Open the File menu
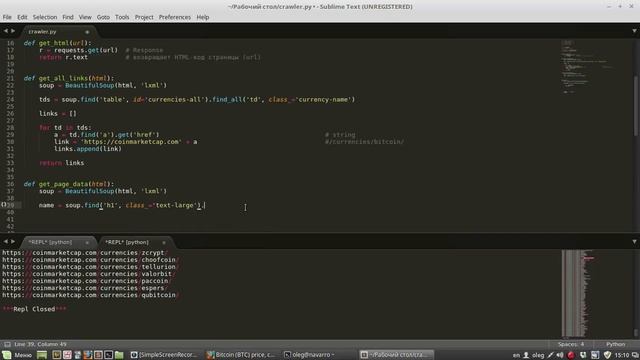The height and width of the screenshot is (360, 640). coord(7,17)
